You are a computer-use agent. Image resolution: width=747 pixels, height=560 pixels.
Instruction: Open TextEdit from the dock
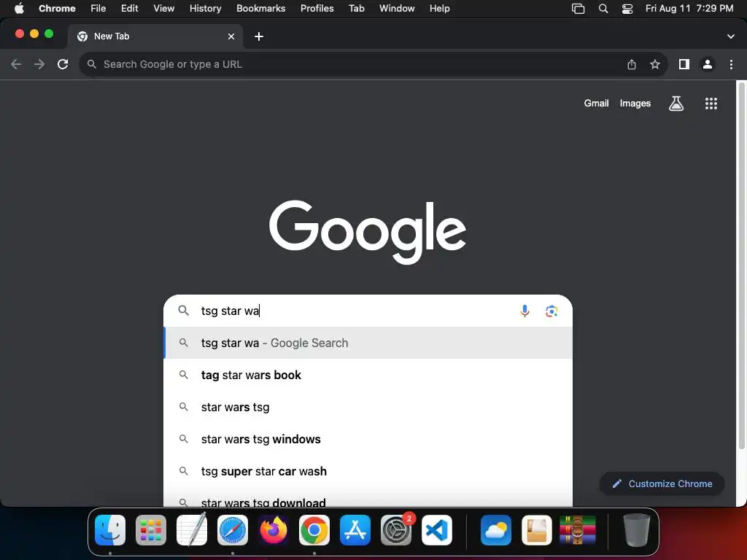point(192,530)
